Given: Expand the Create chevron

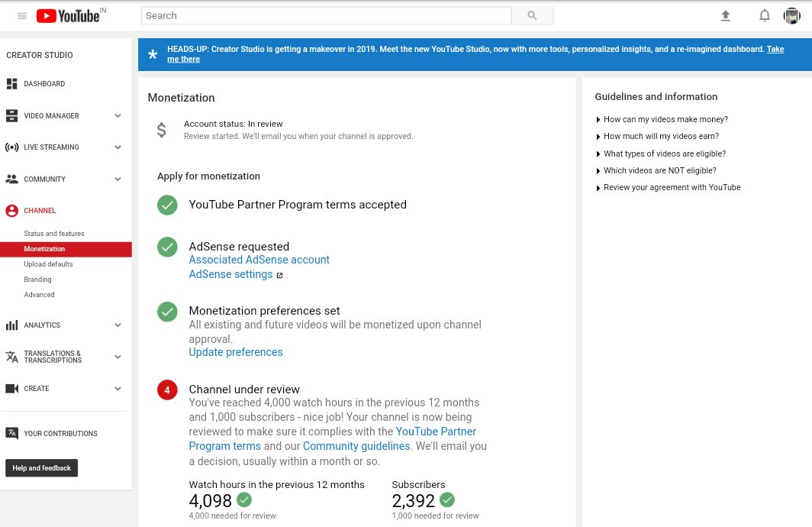Looking at the screenshot, I should click(118, 389).
